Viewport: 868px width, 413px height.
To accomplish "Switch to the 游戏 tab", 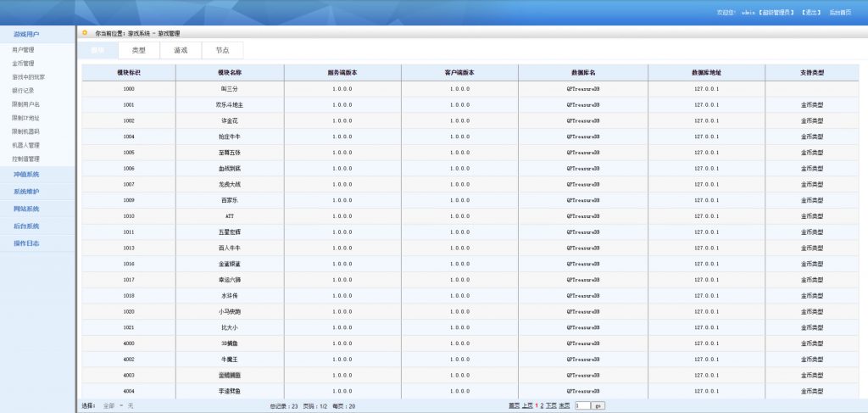I will tap(181, 51).
